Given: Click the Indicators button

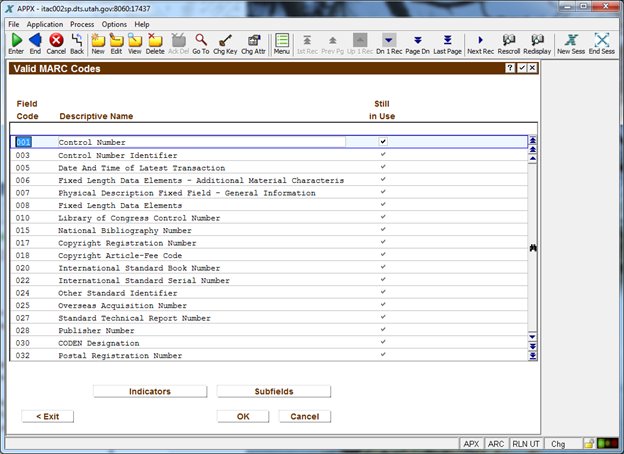Looking at the screenshot, I should pos(149,391).
